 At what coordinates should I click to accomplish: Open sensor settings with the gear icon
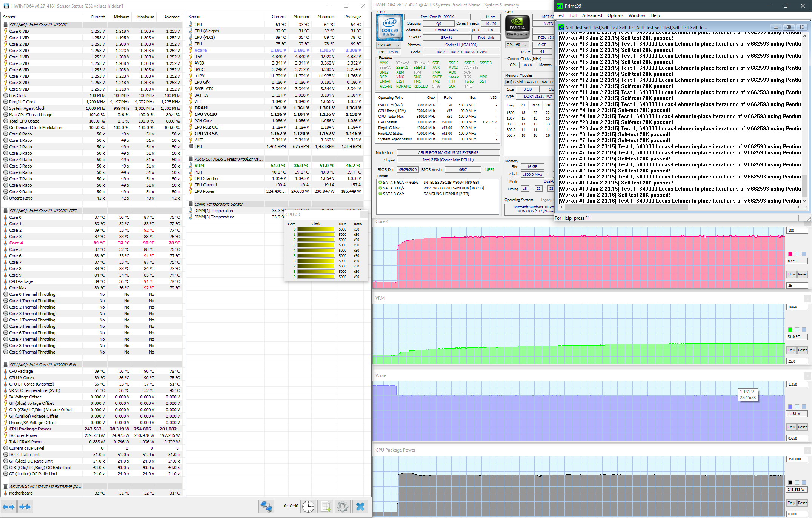(x=343, y=506)
